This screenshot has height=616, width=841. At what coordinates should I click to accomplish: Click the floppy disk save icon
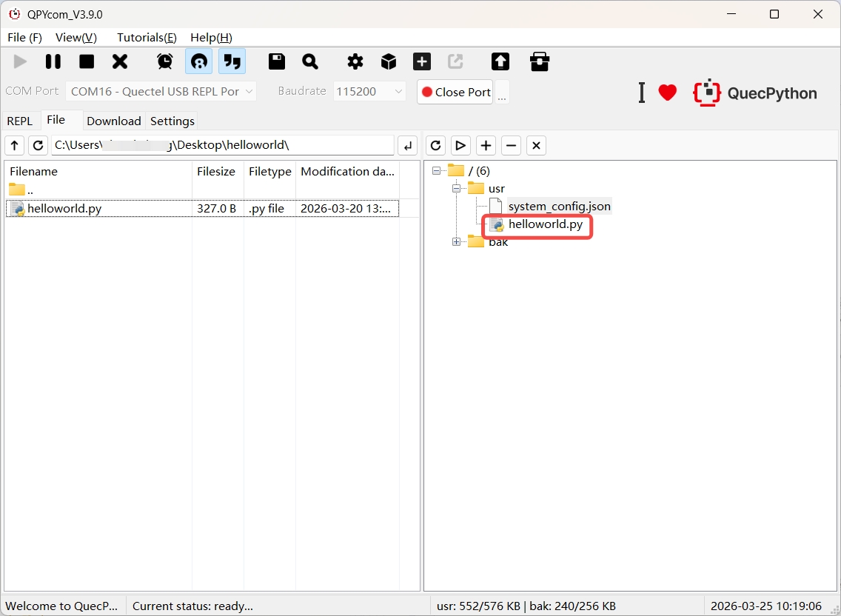coord(277,61)
